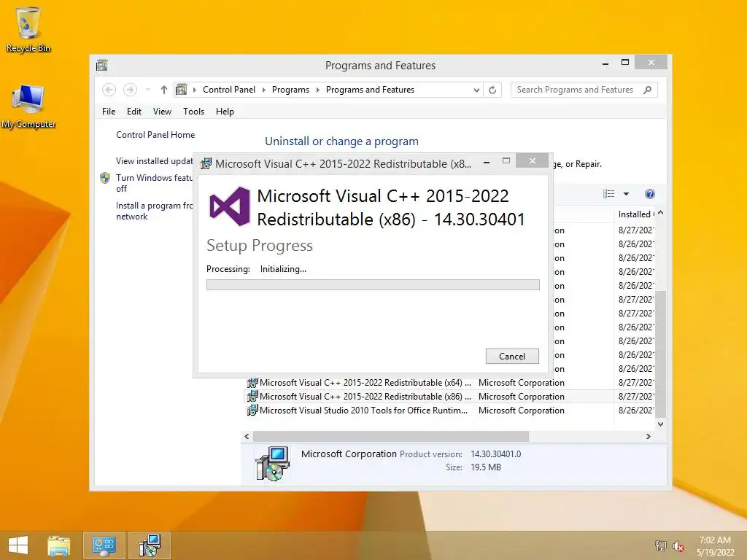The height and width of the screenshot is (560, 747).
Task: Click the network tray icon
Action: pos(660,545)
